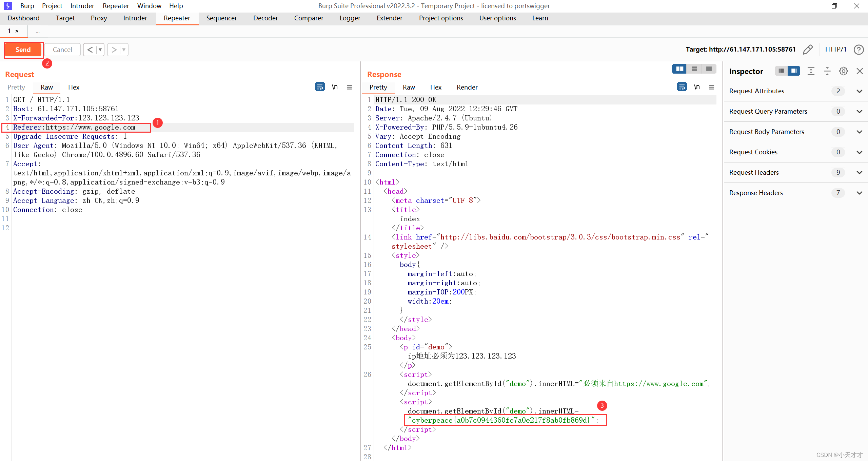Dock Inspector to the right side
The image size is (868, 461).
(794, 71)
